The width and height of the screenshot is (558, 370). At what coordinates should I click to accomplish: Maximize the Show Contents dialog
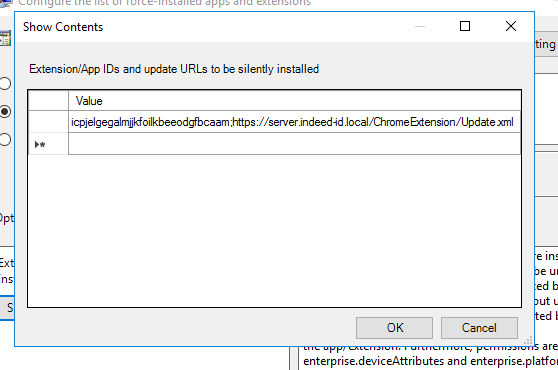click(465, 26)
